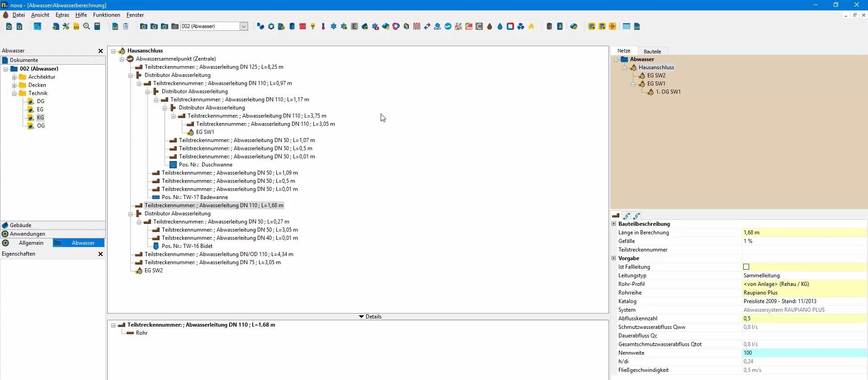This screenshot has width=868, height=380.
Task: Switch to the Bauteile tab
Action: coord(652,52)
